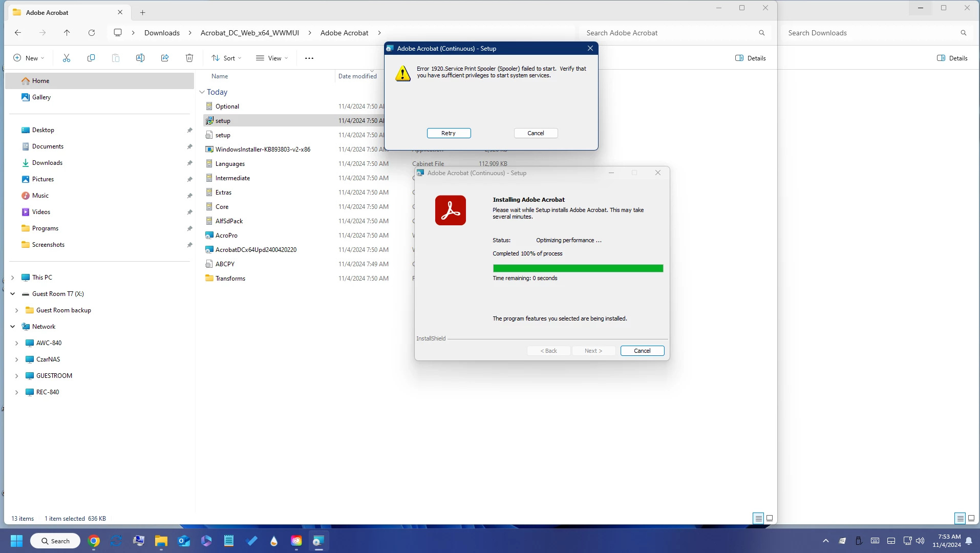980x553 pixels.
Task: Click the taskbar clock and date
Action: pyautogui.click(x=946, y=541)
